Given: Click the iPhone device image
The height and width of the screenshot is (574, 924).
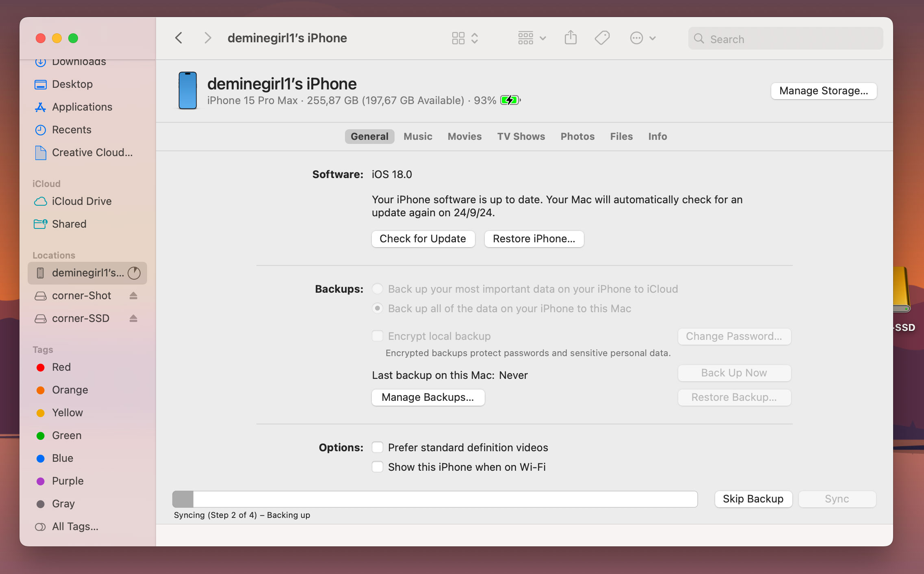Looking at the screenshot, I should pos(188,90).
